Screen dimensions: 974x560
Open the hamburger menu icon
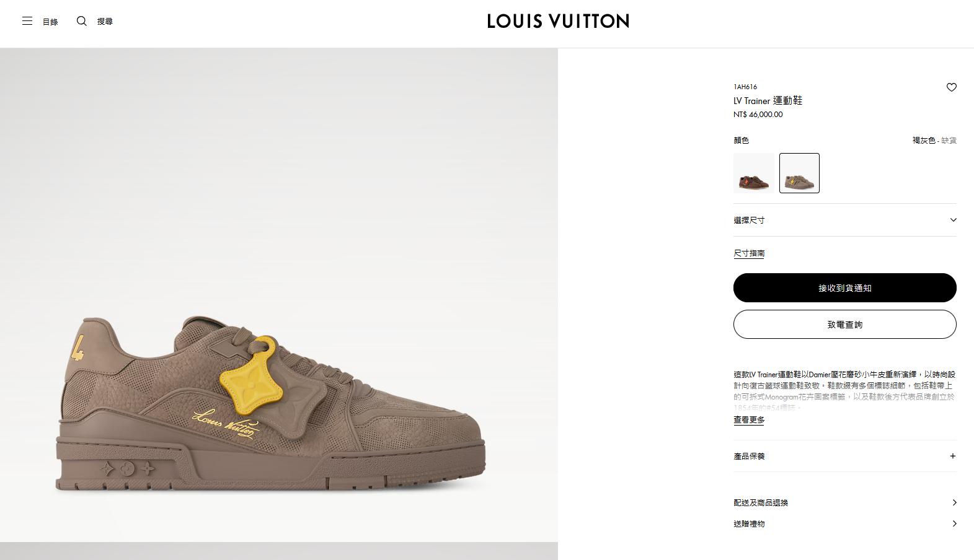click(27, 21)
